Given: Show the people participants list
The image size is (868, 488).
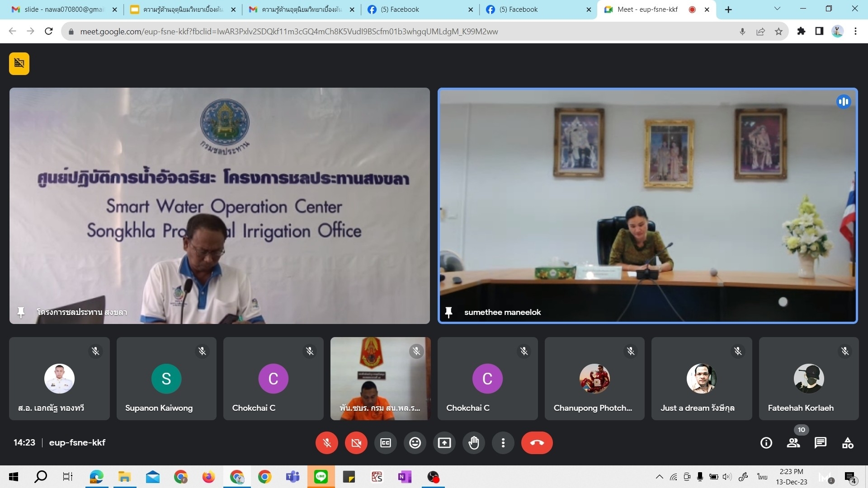Looking at the screenshot, I should coord(793,443).
